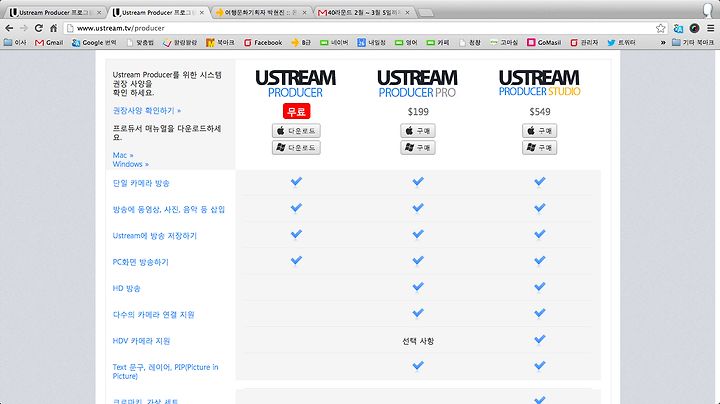Open the Chrome hamburger menu

(x=710, y=28)
